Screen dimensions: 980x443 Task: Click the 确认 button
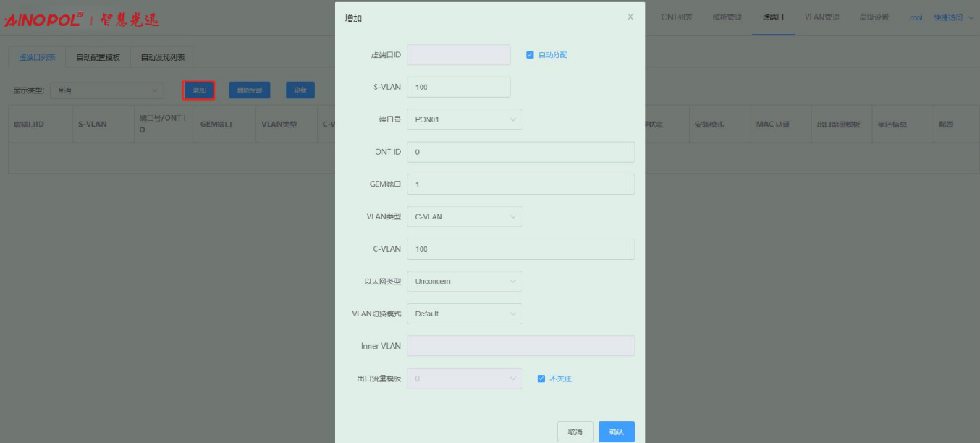[x=616, y=432]
